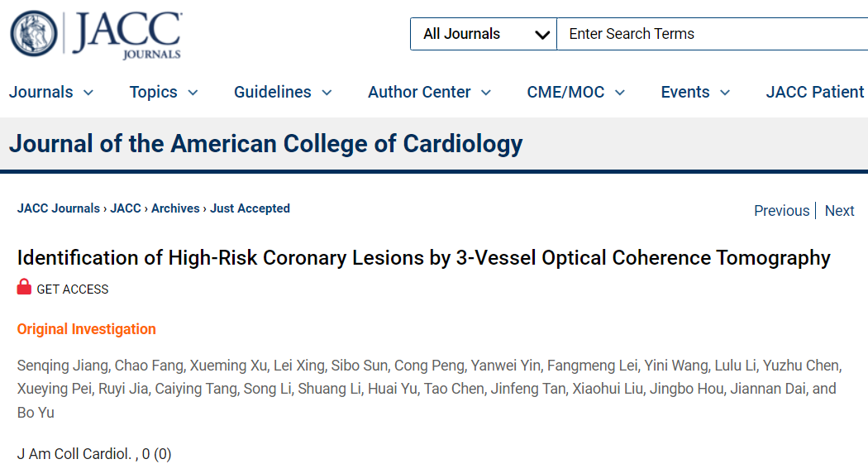Screen dimensions: 868x464
Task: Click the GET ACCESS link
Action: [x=73, y=289]
